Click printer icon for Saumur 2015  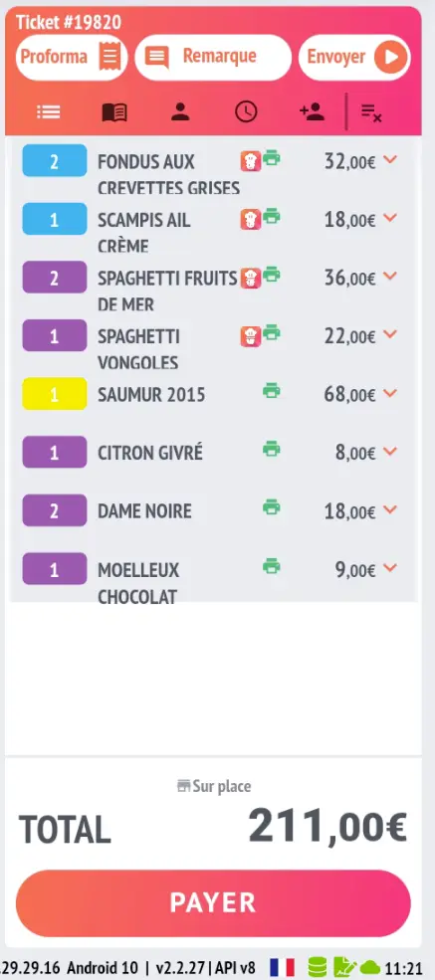tap(271, 391)
